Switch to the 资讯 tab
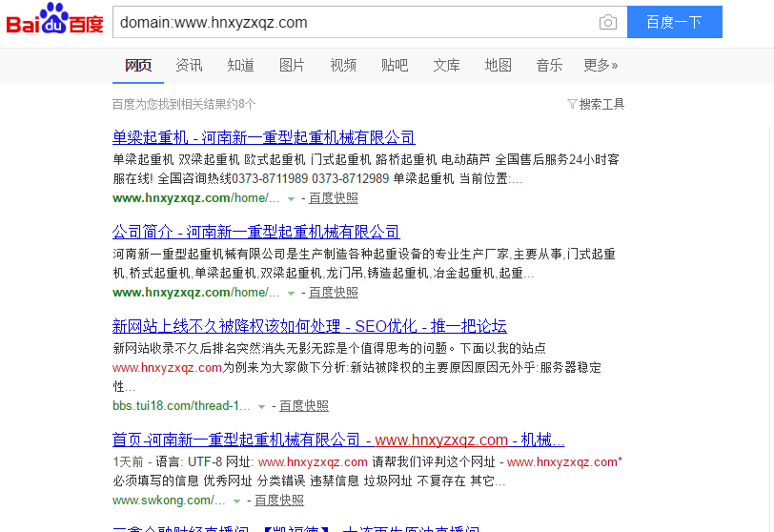The height and width of the screenshot is (532, 774). tap(189, 65)
